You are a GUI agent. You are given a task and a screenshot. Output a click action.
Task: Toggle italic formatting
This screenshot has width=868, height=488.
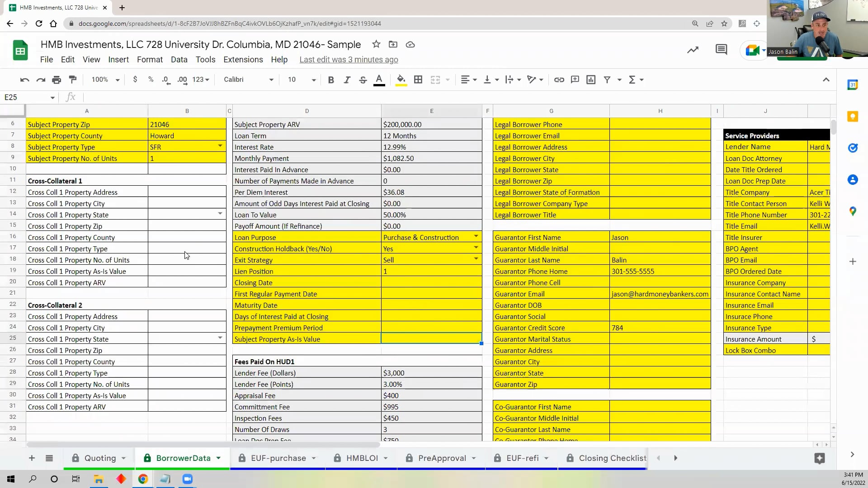coord(347,80)
